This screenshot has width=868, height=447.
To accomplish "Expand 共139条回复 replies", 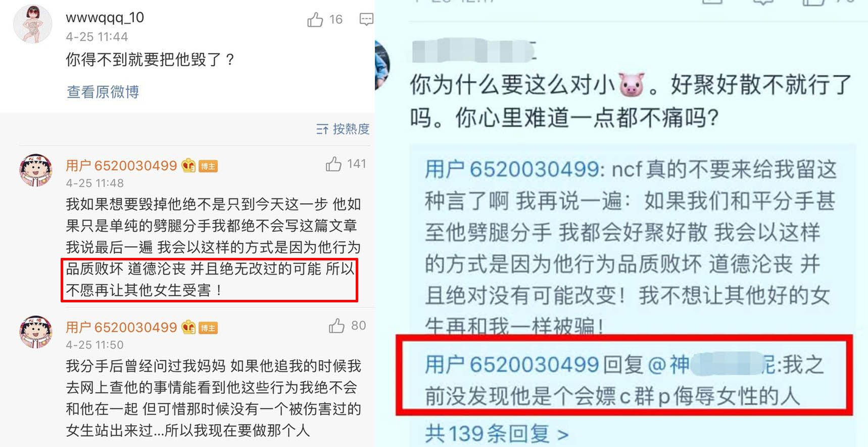I will tap(497, 434).
